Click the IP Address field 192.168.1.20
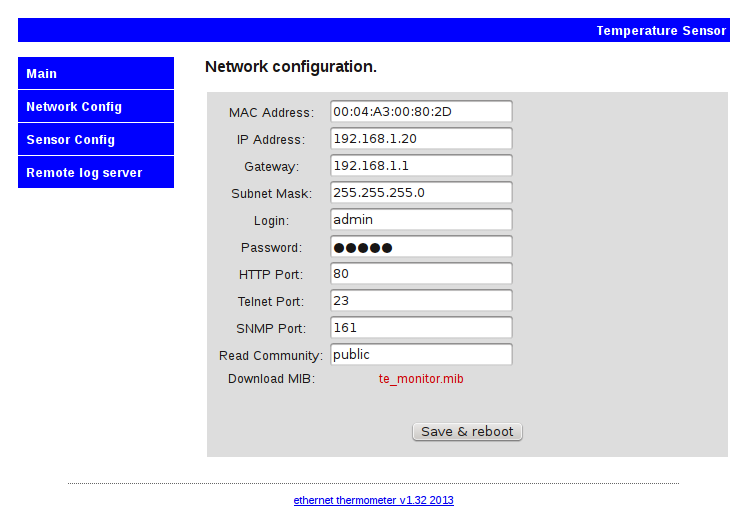This screenshot has height=526, width=748. point(421,139)
